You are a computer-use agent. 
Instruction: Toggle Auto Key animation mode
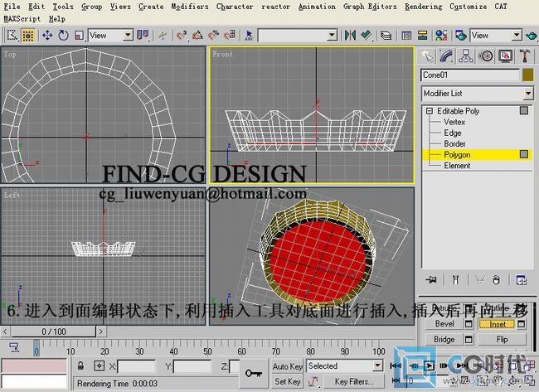coord(288,366)
